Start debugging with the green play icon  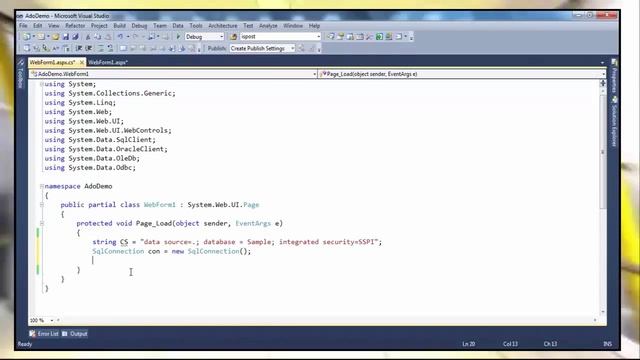[x=178, y=37]
